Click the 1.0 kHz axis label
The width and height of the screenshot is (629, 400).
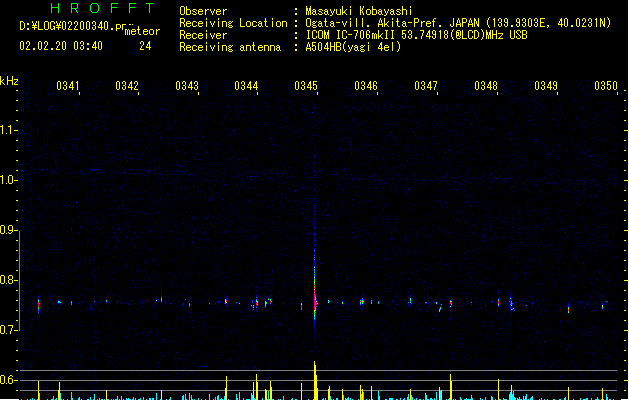[x=8, y=180]
